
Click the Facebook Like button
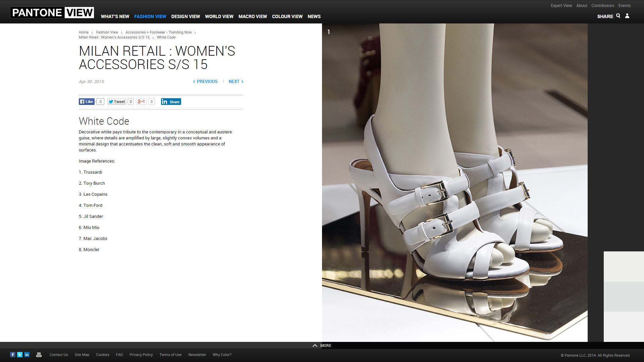(87, 102)
